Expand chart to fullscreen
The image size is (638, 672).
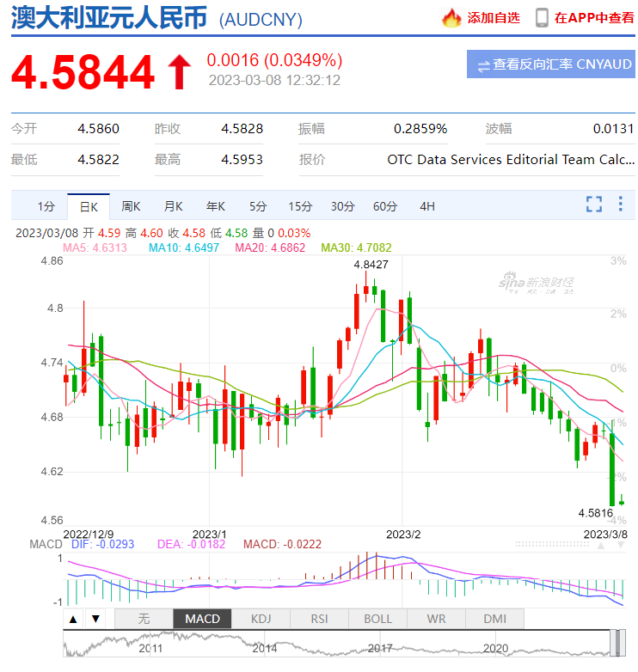click(x=594, y=204)
